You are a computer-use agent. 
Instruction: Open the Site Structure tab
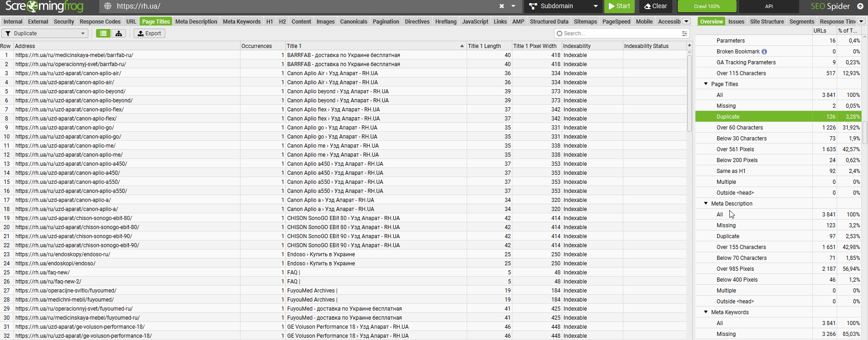pyautogui.click(x=767, y=22)
